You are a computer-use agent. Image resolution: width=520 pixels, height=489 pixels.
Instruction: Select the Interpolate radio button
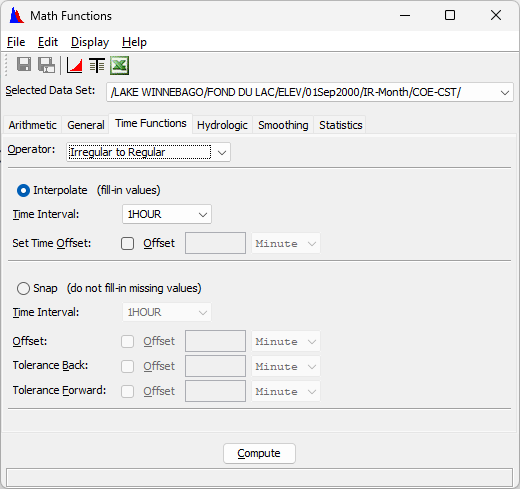tap(23, 191)
